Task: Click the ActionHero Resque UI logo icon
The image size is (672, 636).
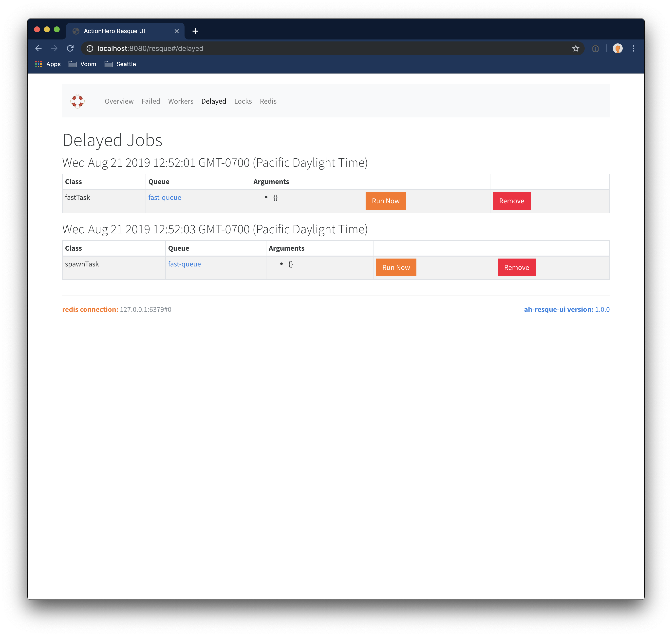Action: (x=77, y=100)
